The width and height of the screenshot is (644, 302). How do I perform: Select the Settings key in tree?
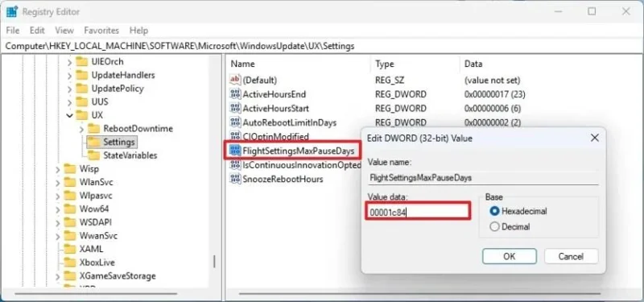[x=118, y=143]
